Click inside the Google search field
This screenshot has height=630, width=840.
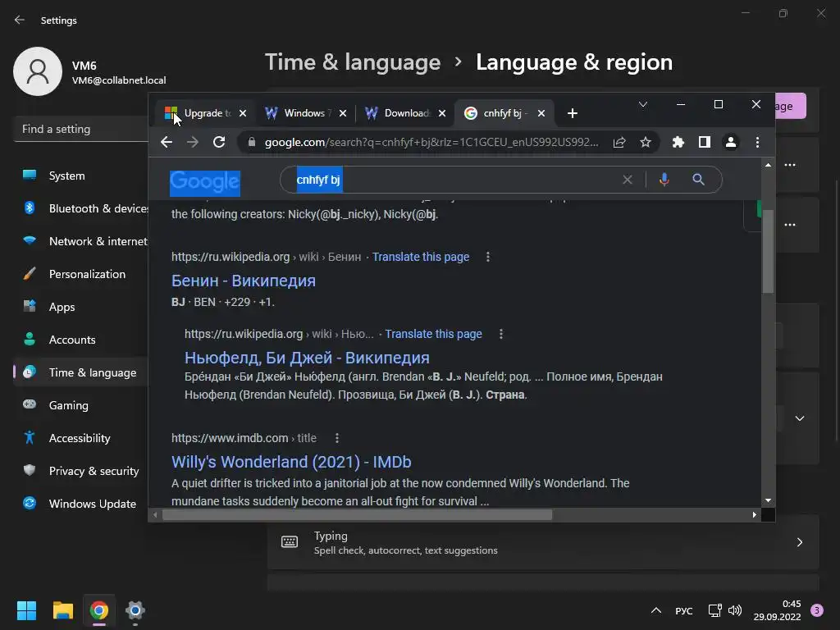(x=501, y=180)
